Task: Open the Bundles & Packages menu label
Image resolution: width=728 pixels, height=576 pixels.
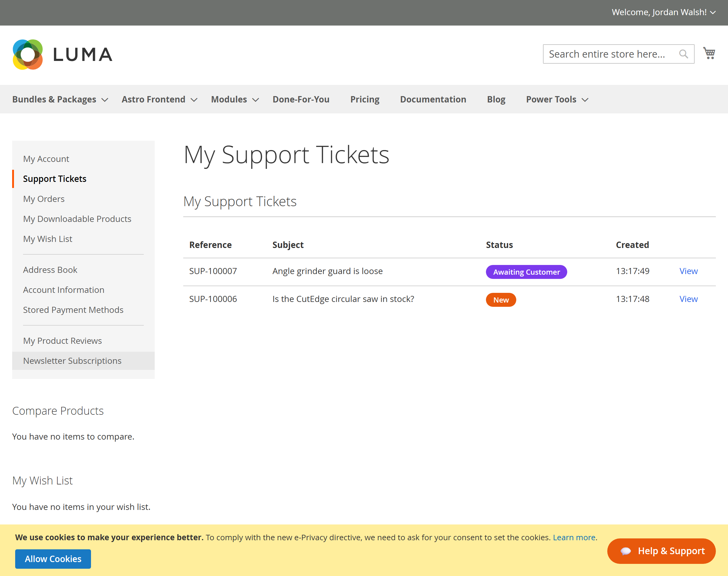Action: point(54,99)
